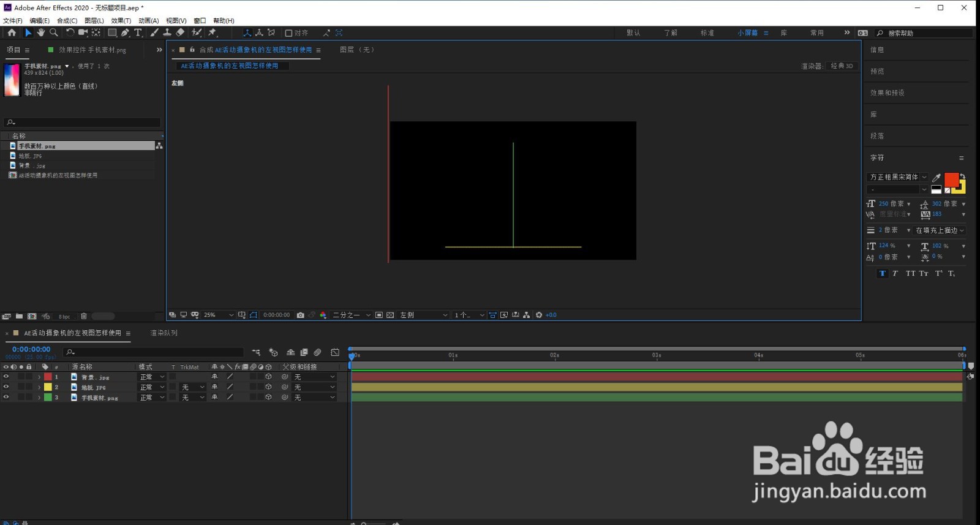Toggle 3D layer switch for 背景.jpg

(x=268, y=377)
